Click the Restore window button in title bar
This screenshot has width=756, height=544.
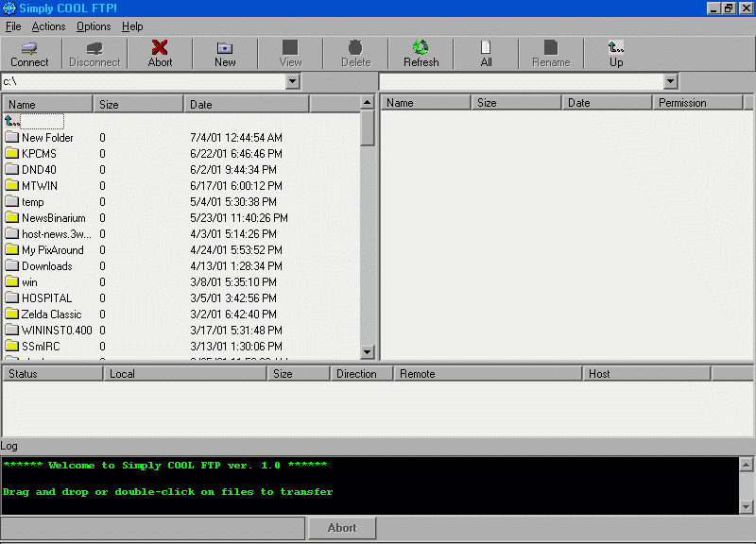(x=729, y=8)
